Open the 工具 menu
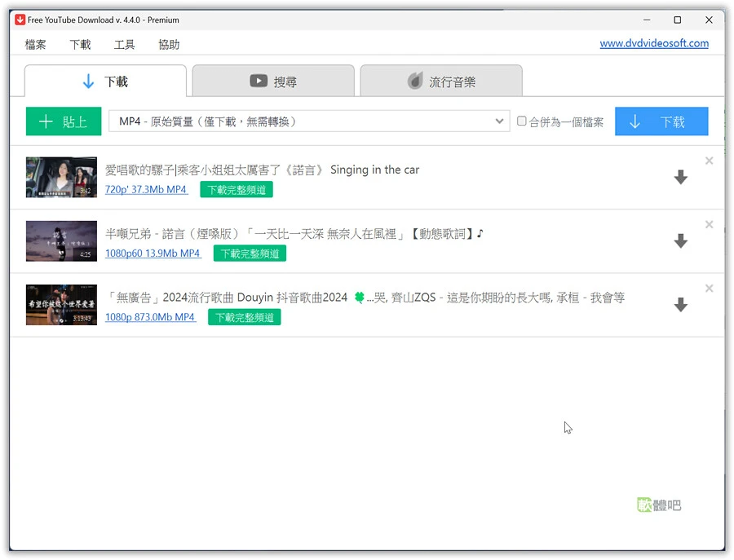Screen dimensions: 734x560 pyautogui.click(x=125, y=45)
